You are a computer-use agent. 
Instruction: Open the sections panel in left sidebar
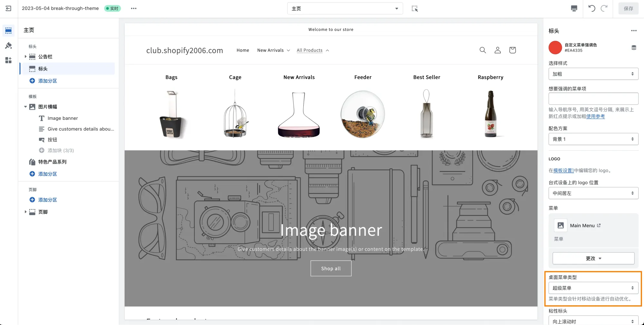pyautogui.click(x=8, y=30)
